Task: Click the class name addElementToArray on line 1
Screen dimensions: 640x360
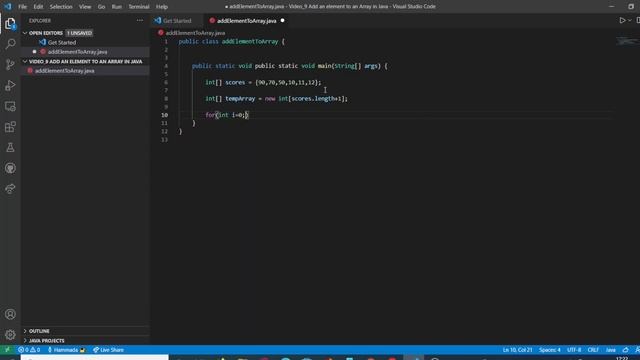Action: click(x=250, y=42)
